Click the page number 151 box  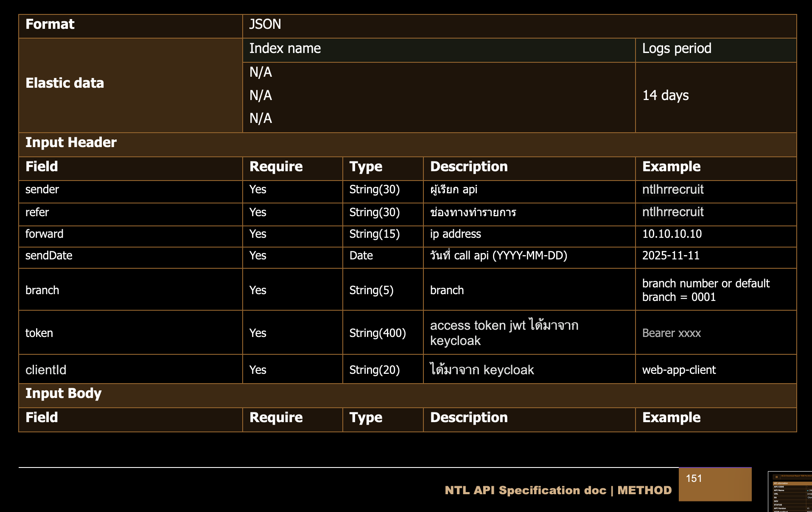point(715,484)
